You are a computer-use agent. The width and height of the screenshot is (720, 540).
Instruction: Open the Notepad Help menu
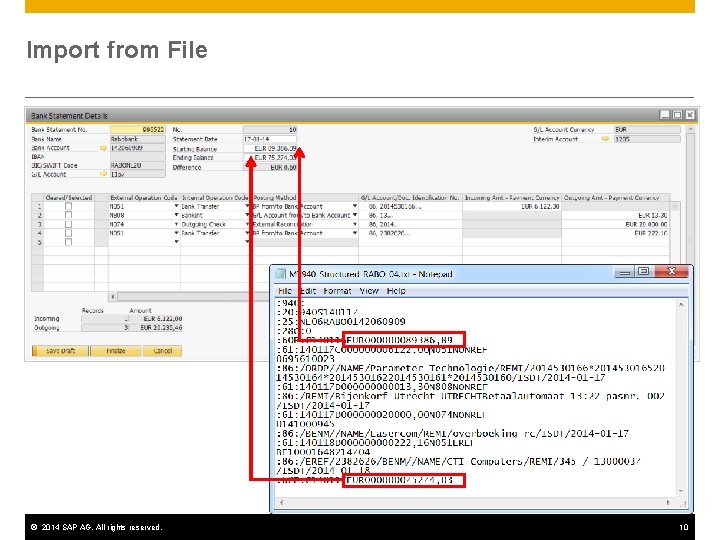(x=396, y=291)
